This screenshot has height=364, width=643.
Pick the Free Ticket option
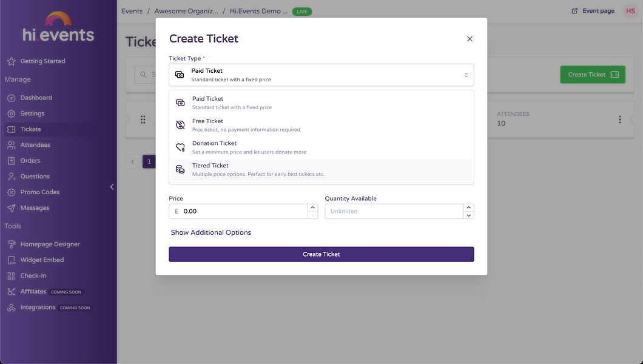tap(321, 125)
